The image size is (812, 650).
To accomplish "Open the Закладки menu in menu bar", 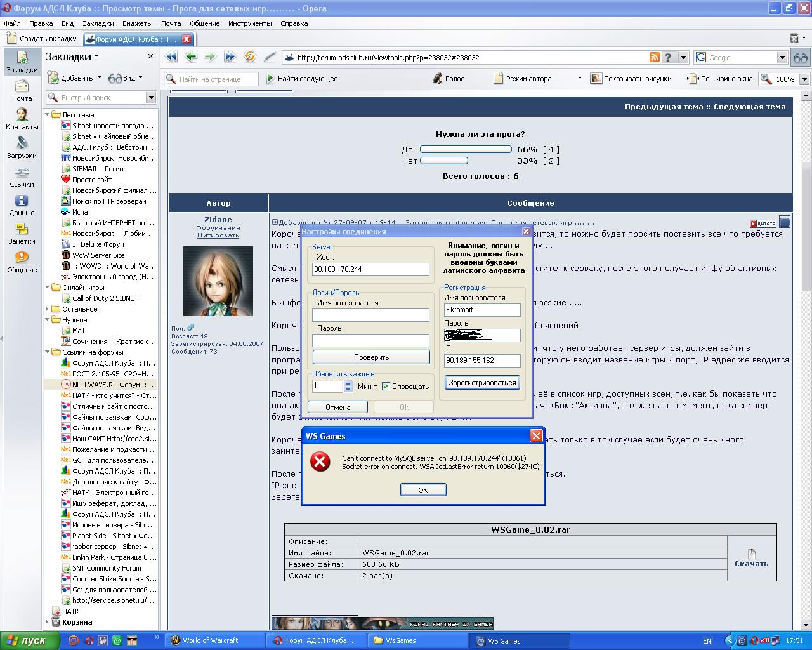I will point(98,23).
